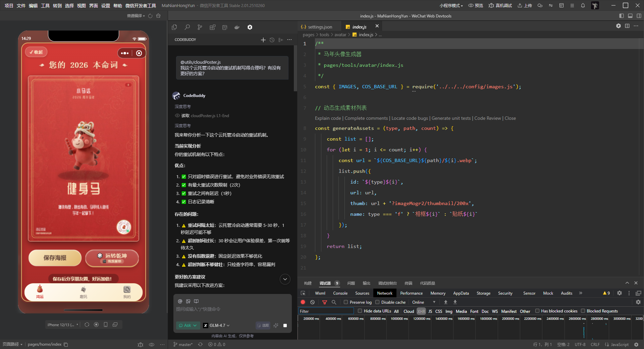Click the network record red button
Screen dimensions: 644x349
pyautogui.click(x=303, y=302)
